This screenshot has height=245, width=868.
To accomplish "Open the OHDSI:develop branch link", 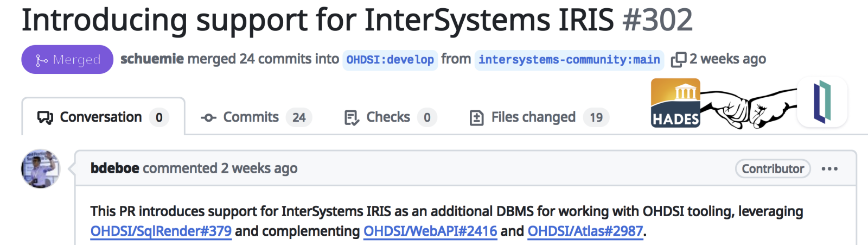I will pos(390,59).
